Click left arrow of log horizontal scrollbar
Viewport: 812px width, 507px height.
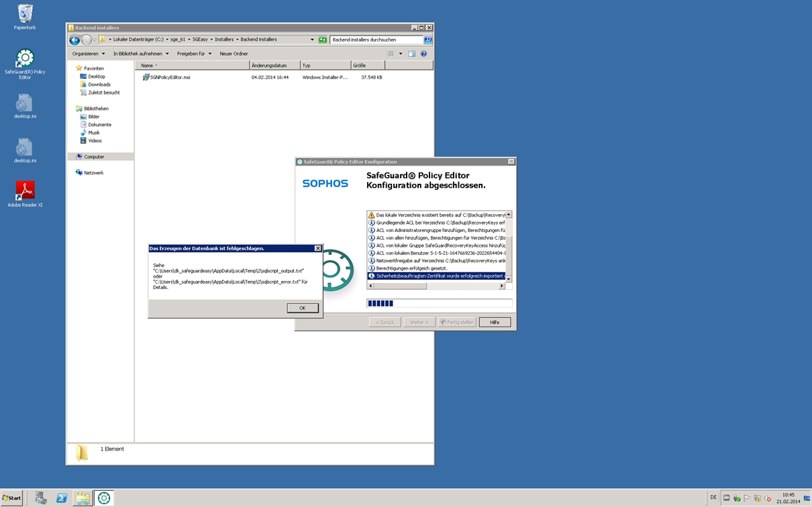click(x=371, y=286)
